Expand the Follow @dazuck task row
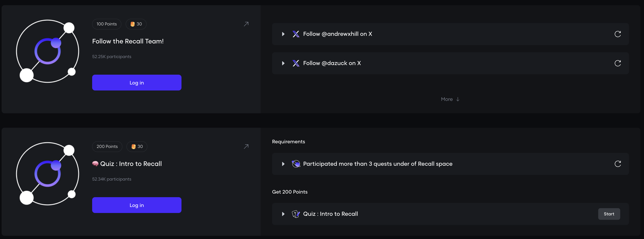 (283, 63)
